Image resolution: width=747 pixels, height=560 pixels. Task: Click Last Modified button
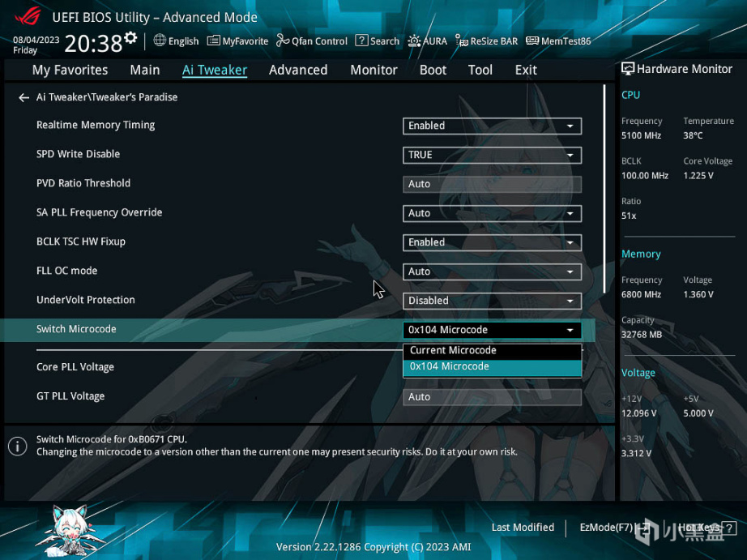[523, 528]
